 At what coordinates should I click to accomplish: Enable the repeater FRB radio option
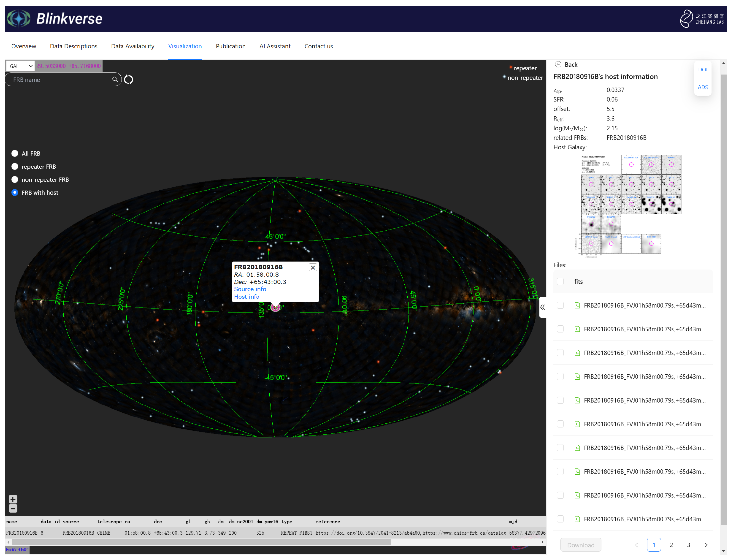pos(15,166)
